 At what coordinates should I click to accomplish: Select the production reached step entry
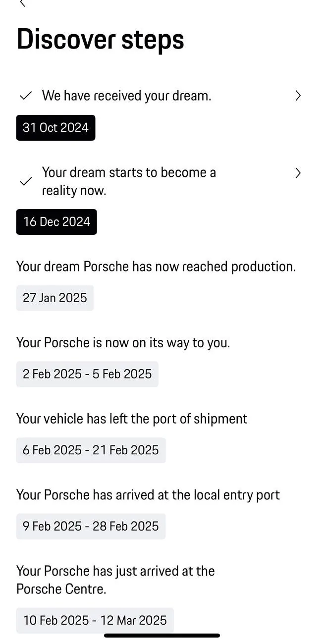tap(156, 266)
